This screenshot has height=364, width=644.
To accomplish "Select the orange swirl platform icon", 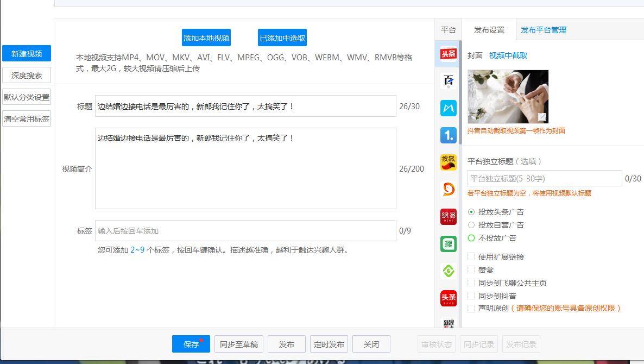I will [x=448, y=189].
